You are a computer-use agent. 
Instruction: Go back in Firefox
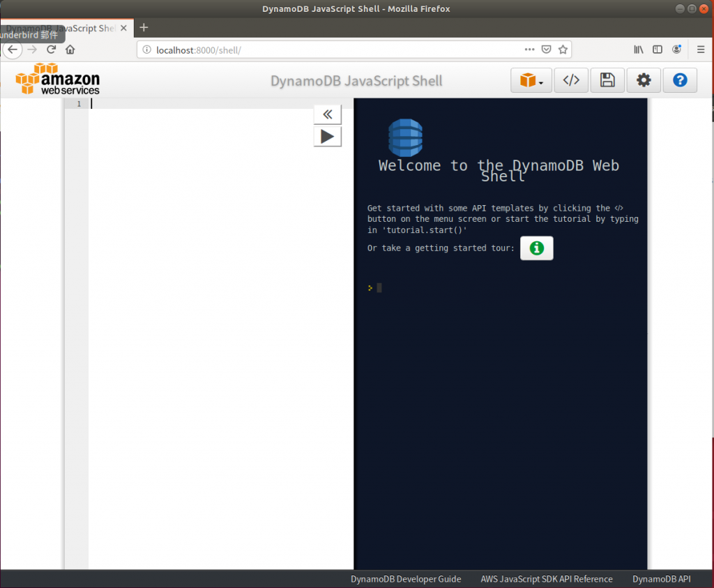tap(13, 50)
